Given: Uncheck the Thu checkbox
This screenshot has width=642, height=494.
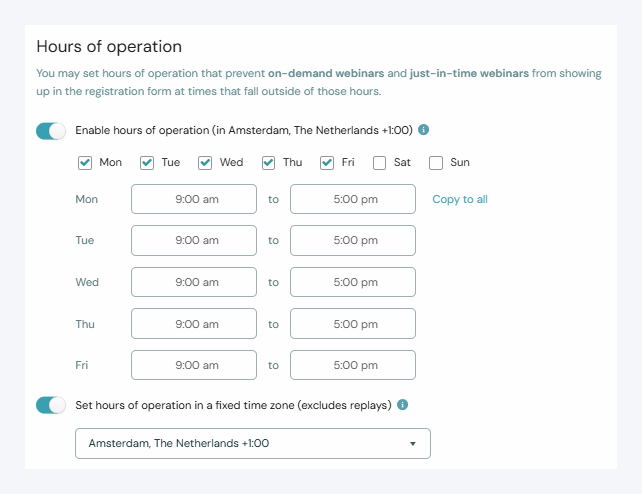Looking at the screenshot, I should (x=268, y=163).
